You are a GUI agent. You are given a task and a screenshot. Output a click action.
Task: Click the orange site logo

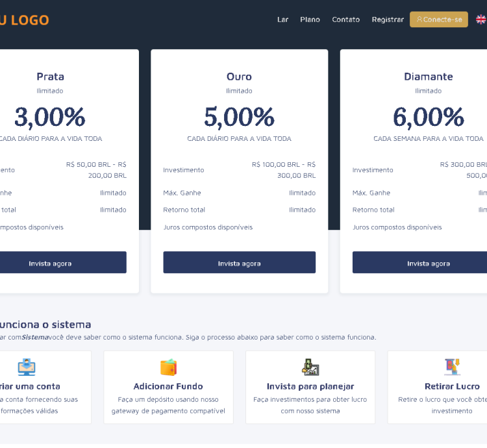tap(24, 20)
